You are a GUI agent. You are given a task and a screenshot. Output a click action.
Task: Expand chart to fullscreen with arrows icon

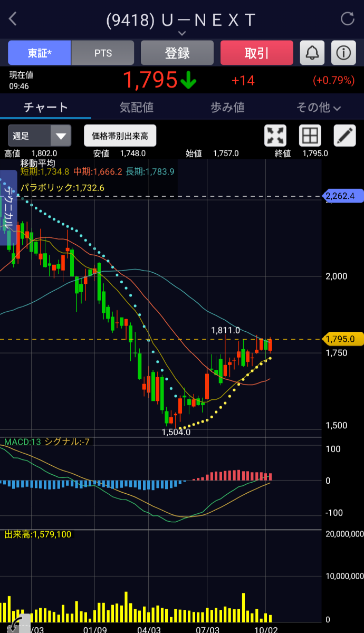pos(275,136)
